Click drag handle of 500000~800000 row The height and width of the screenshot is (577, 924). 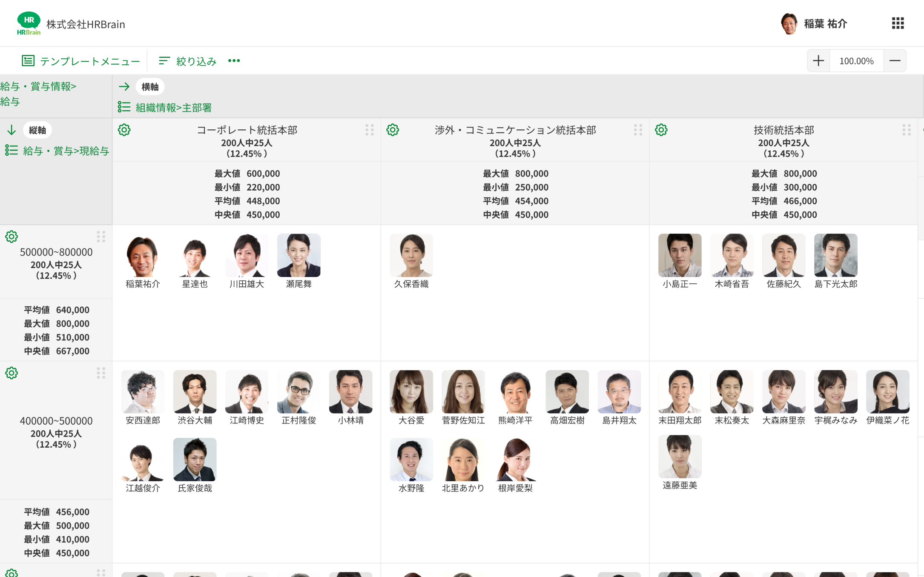(101, 237)
